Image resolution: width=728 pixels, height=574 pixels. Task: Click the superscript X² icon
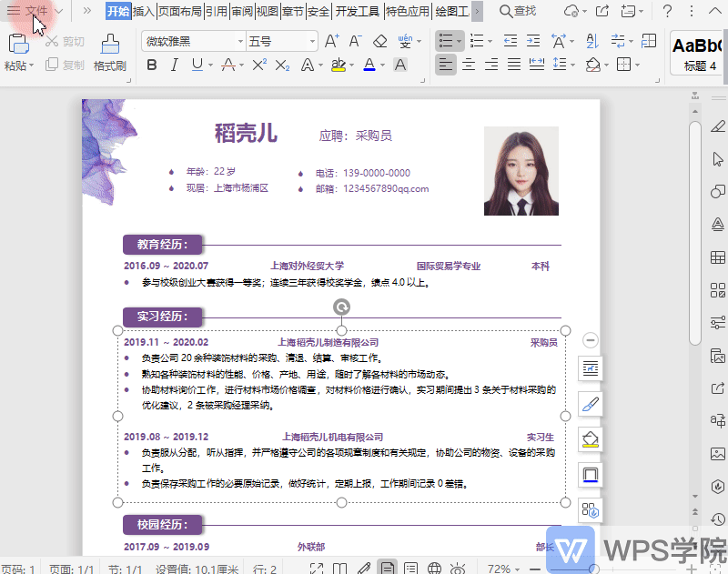coord(258,65)
